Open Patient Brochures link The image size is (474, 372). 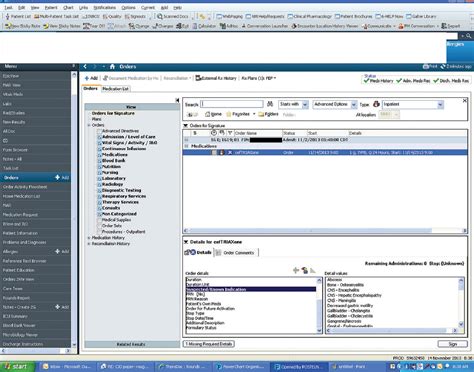(x=353, y=16)
